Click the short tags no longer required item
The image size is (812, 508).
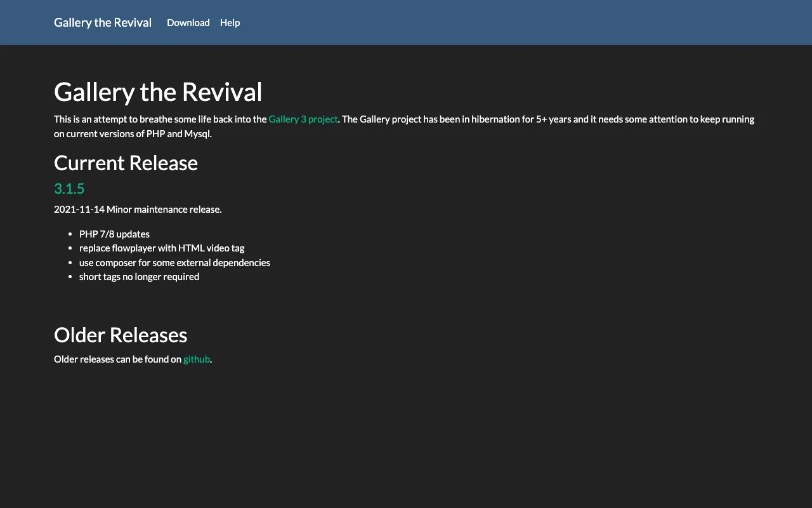click(x=139, y=277)
